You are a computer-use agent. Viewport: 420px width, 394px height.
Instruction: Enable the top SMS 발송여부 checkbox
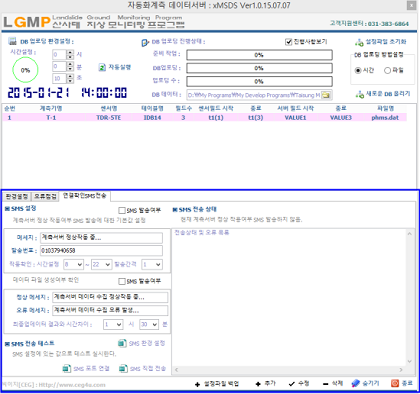coord(122,210)
